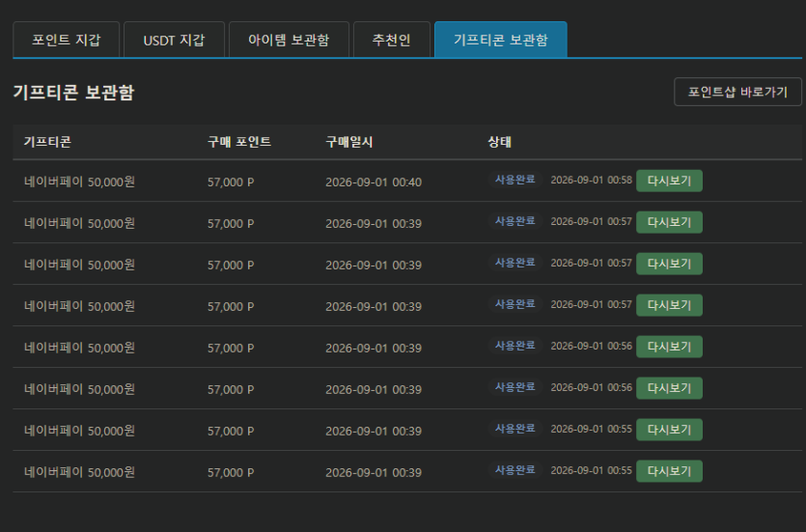Click 다시보기 in the middle 00:57 row
The height and width of the screenshot is (532, 806).
669,264
